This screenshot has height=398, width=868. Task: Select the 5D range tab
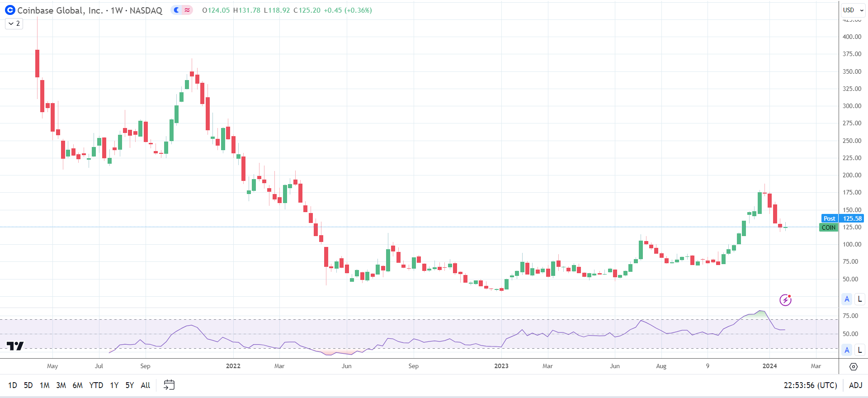tap(28, 385)
